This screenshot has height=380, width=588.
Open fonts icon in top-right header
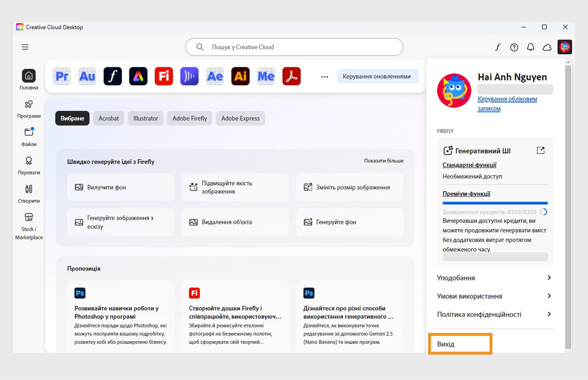click(x=498, y=47)
